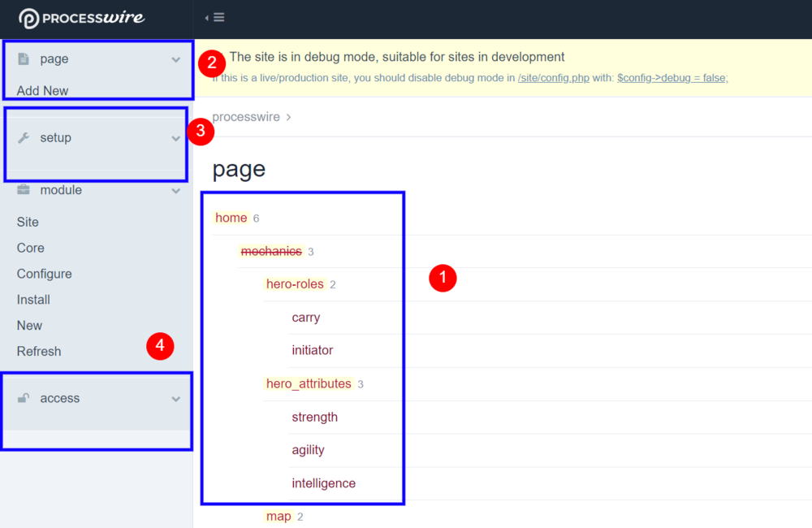Select the hero-roles tree page
The image size is (812, 528).
[x=295, y=284]
